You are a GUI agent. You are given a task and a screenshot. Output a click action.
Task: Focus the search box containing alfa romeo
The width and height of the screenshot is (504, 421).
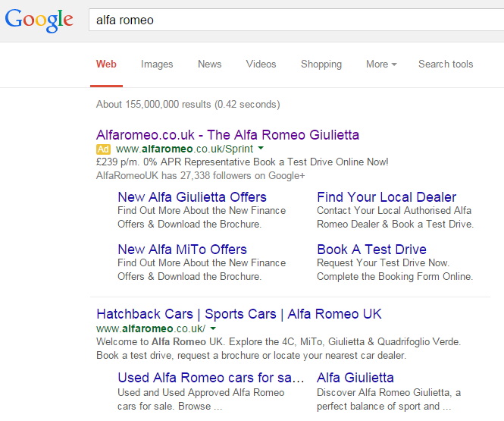296,20
